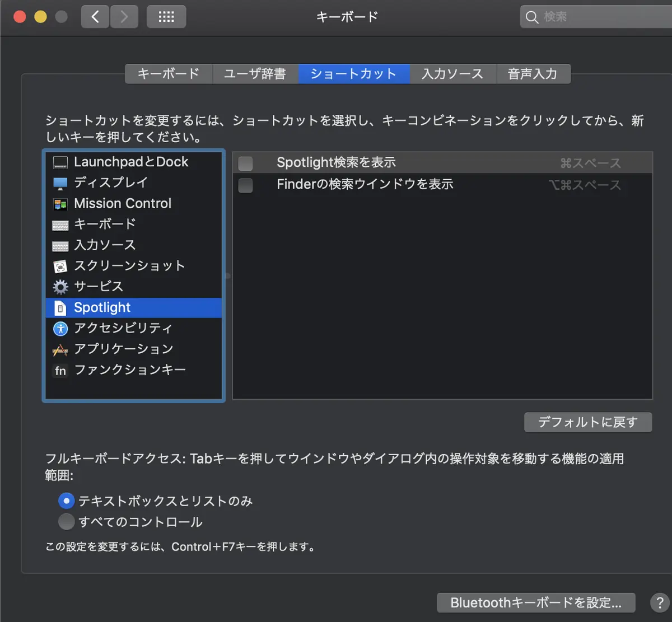The width and height of the screenshot is (672, 622).
Task: Switch to the 入力ソース tab
Action: [452, 74]
